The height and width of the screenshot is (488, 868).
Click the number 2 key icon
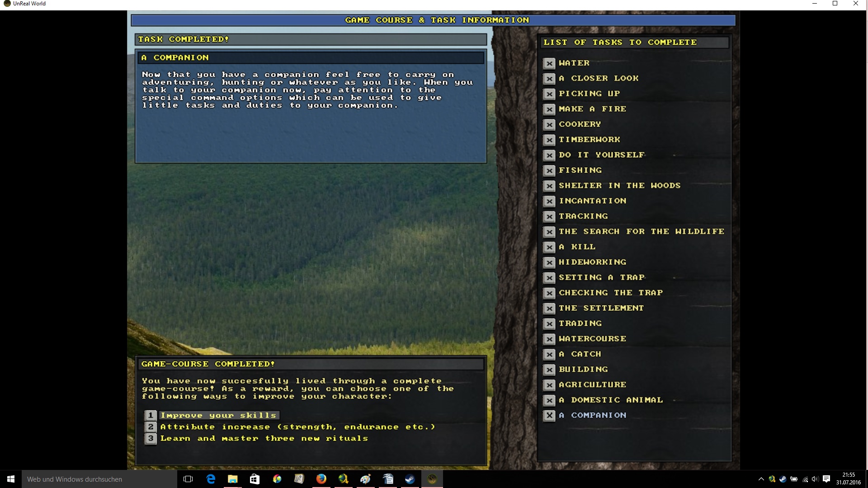151,427
